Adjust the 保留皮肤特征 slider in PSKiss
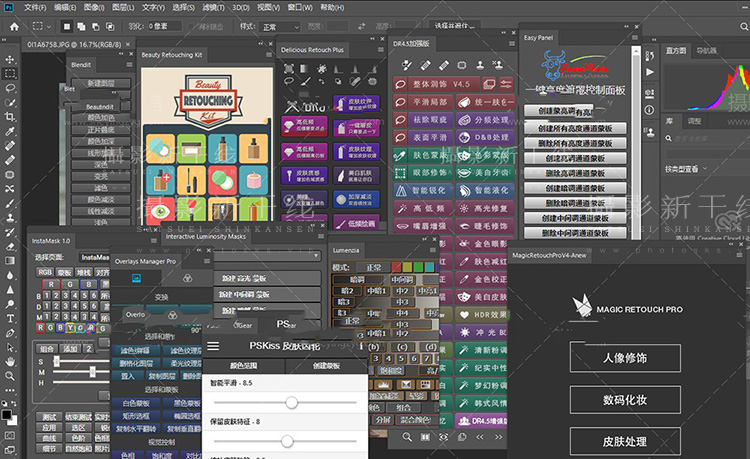Screen dimensions: 750x459 tap(287, 441)
